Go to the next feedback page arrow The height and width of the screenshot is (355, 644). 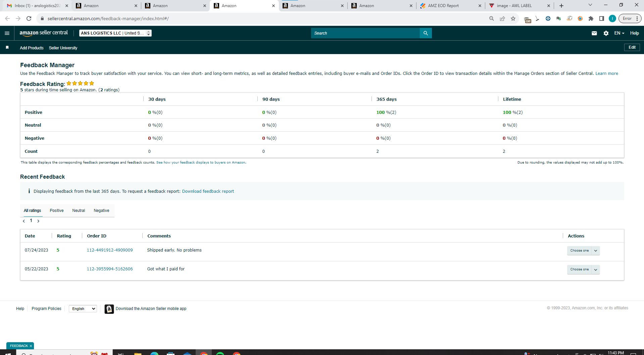38,221
